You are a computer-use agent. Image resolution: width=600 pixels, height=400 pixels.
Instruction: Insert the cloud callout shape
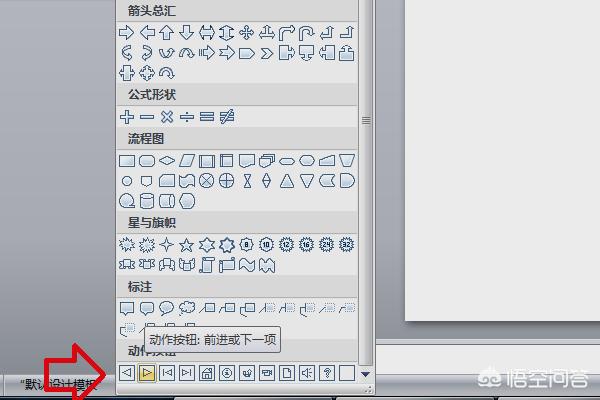point(187,308)
